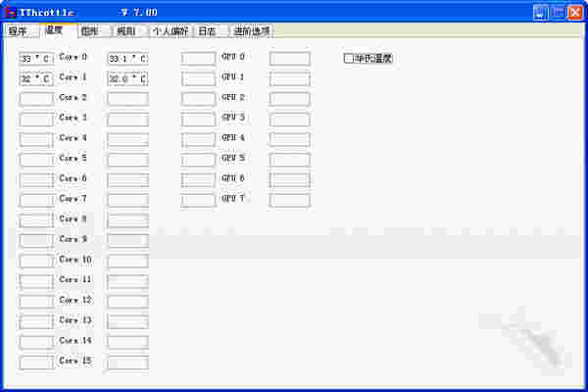Image resolution: width=588 pixels, height=392 pixels.
Task: Click the empty field right of GPU 5
Action: pos(290,160)
